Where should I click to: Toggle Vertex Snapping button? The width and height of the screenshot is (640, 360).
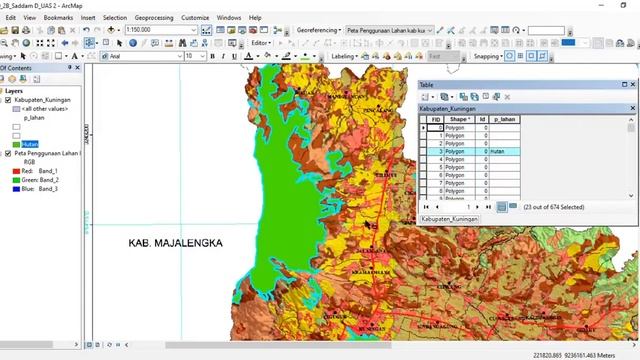point(531,56)
